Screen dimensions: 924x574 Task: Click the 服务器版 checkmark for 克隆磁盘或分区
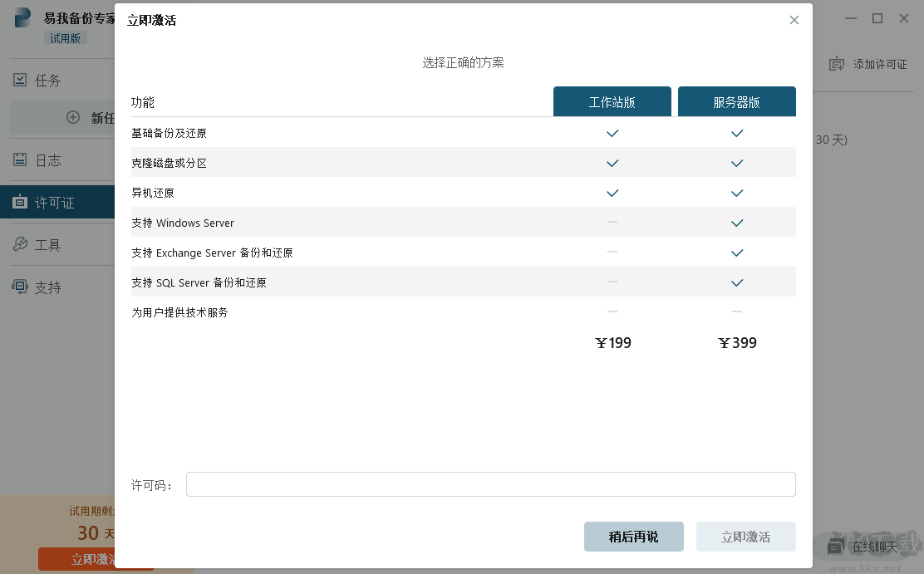[736, 164]
